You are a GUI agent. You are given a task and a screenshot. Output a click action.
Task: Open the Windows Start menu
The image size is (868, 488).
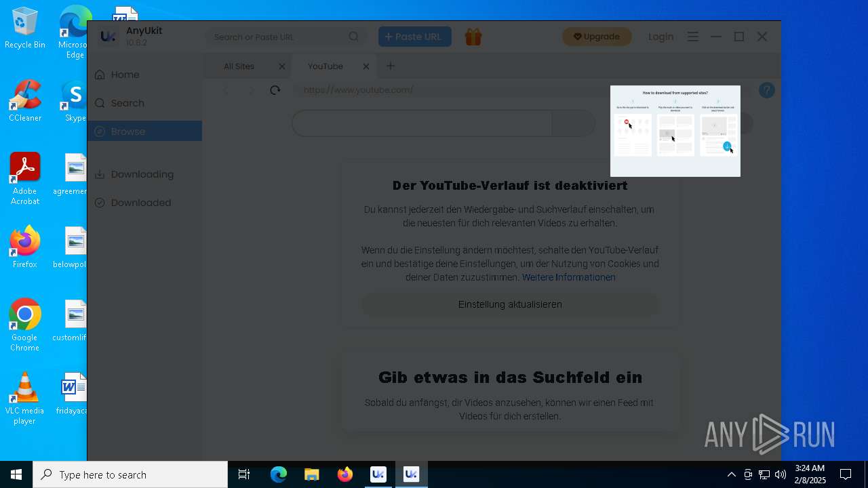[x=16, y=474]
